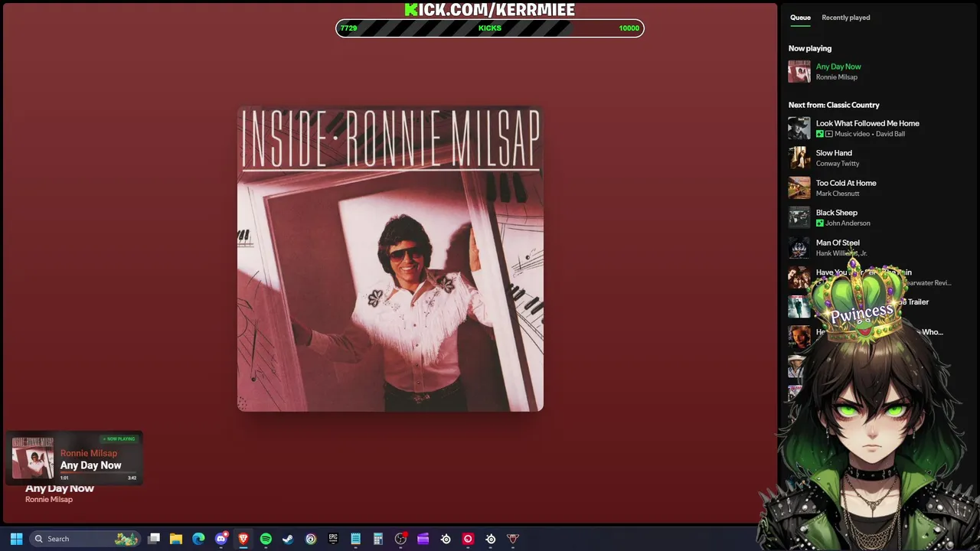This screenshot has height=551, width=980.
Task: Switch to the Queue tab
Action: click(x=800, y=18)
